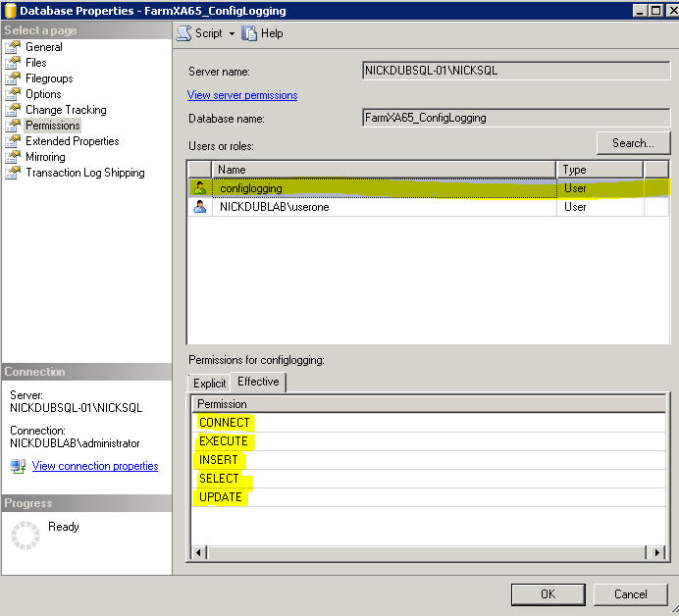Select the configlogging user row
The image size is (679, 616).
(429, 188)
